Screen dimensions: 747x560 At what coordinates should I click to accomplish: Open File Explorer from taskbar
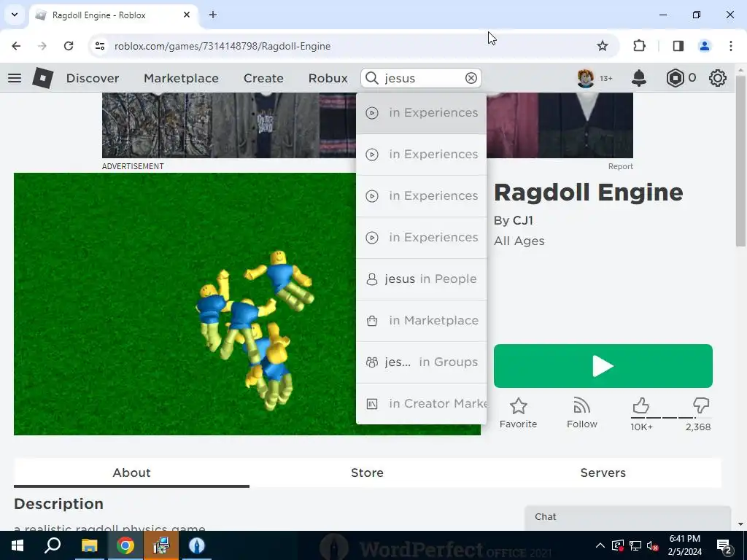(89, 545)
